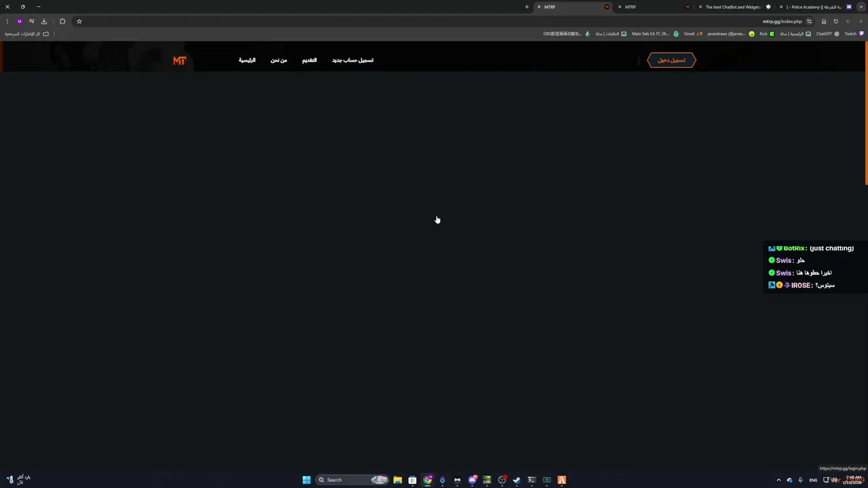Open الرئيسية in the site navigation
The width and height of the screenshot is (868, 488).
247,60
